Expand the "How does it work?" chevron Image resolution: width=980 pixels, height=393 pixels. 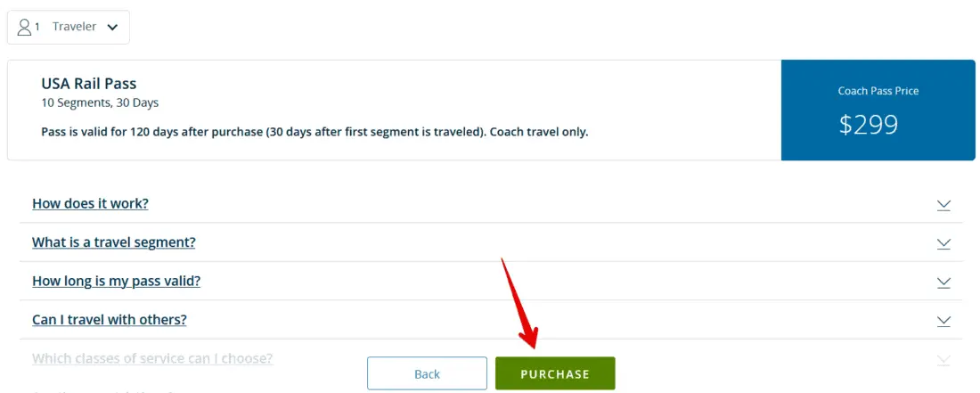(x=943, y=204)
